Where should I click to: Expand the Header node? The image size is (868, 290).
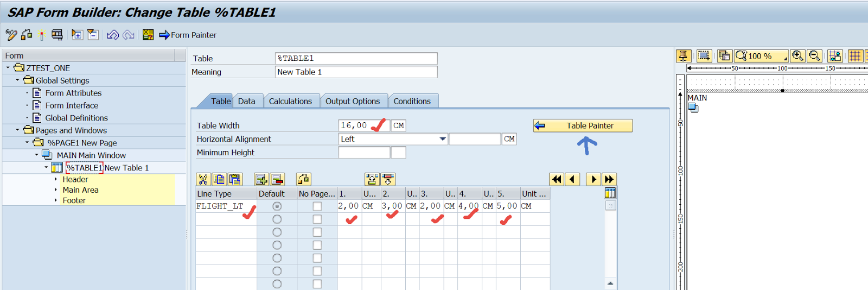coord(56,179)
